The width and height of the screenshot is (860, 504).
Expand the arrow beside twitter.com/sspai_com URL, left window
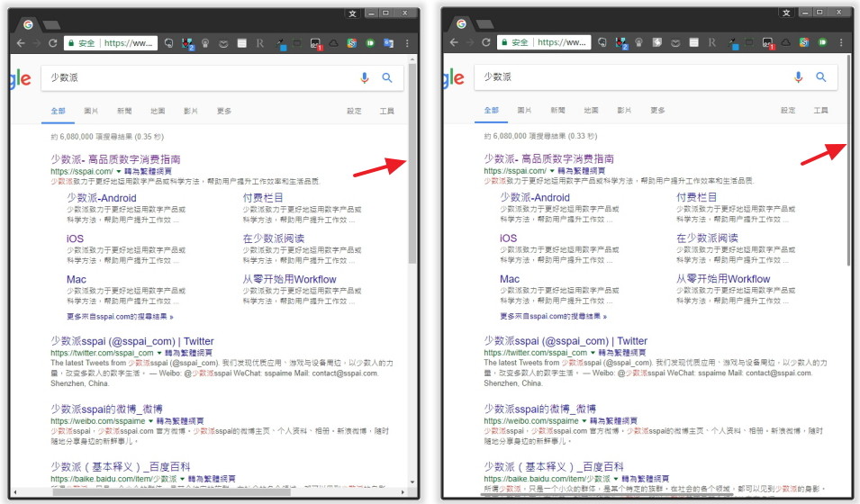[x=159, y=353]
